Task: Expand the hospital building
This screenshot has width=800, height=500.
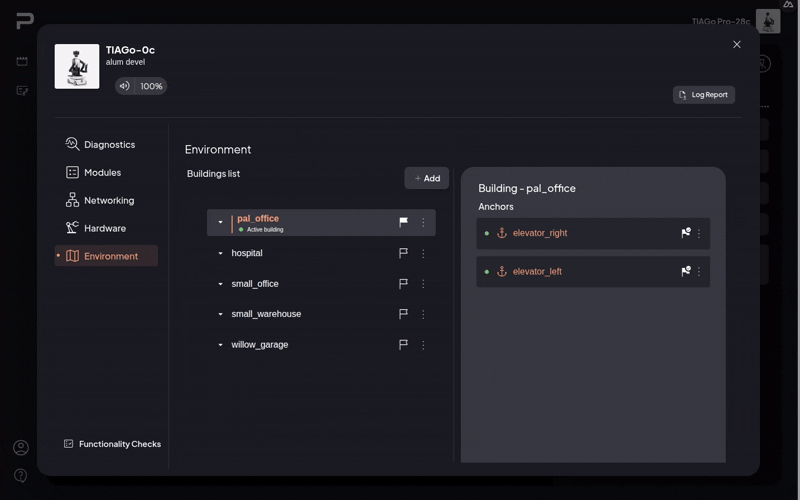Action: [x=220, y=253]
